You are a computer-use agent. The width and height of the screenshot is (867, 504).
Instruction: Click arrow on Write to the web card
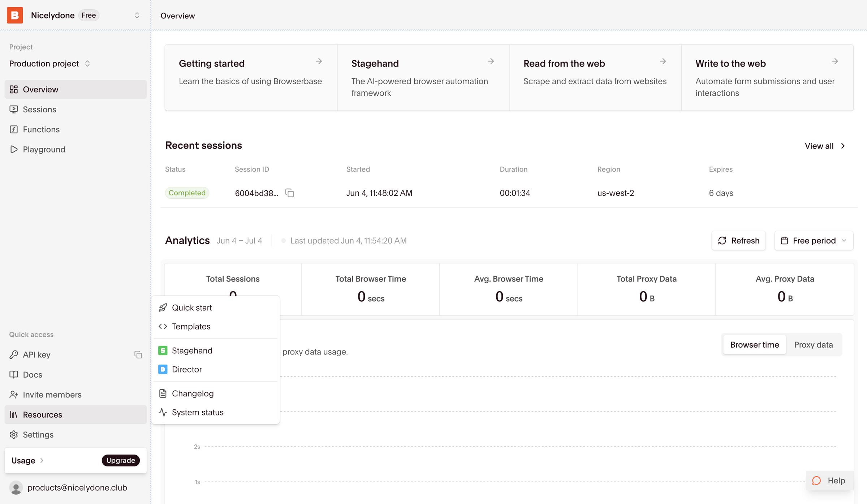(x=835, y=61)
